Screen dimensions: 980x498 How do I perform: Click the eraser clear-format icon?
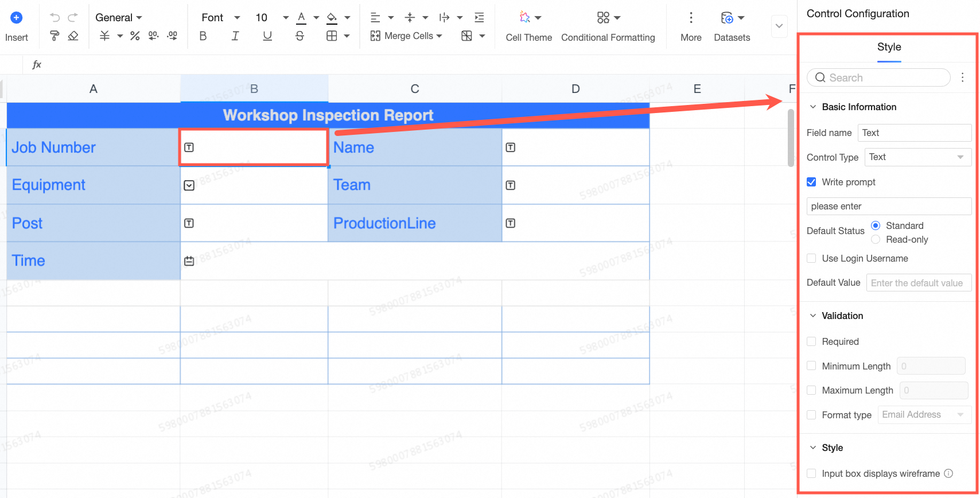tap(73, 36)
